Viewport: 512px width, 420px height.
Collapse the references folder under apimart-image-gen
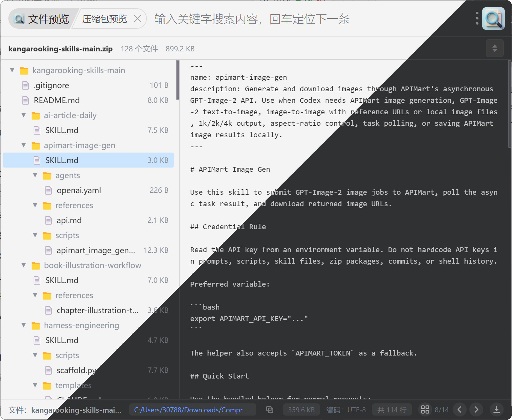(35, 205)
